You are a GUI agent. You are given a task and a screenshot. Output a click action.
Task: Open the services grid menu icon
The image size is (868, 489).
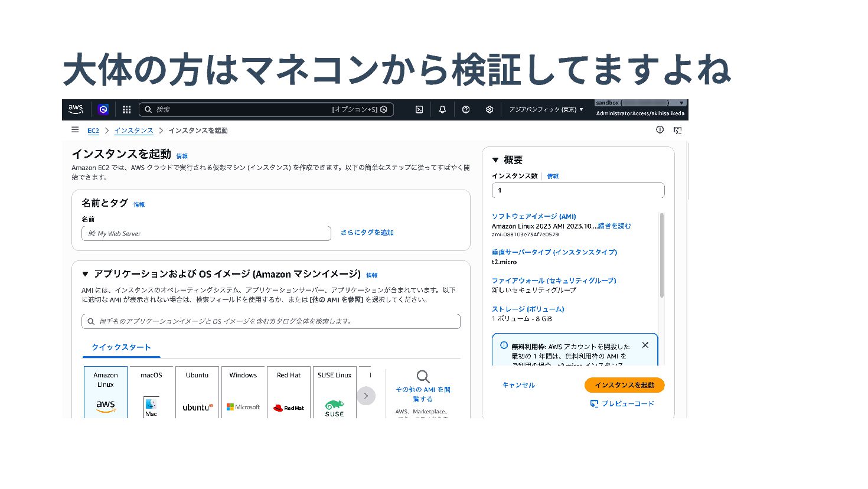tap(126, 109)
